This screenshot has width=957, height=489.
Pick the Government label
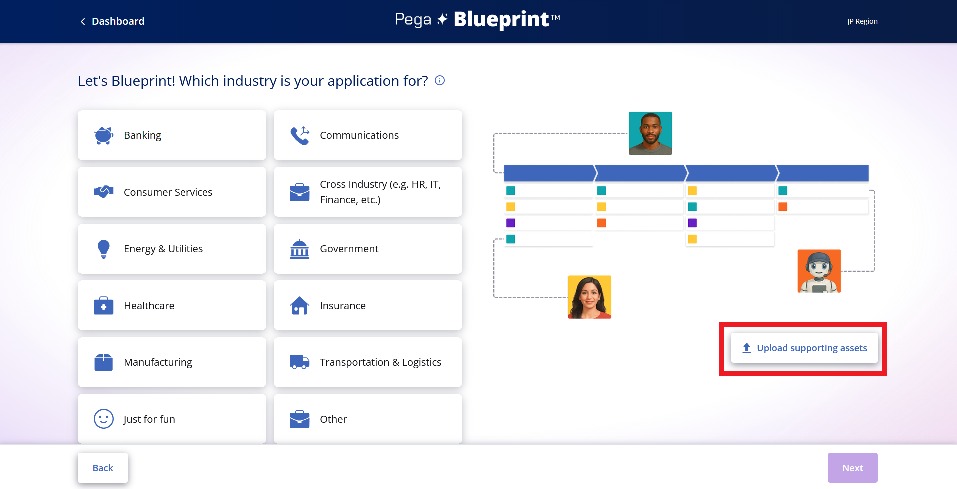coord(349,248)
